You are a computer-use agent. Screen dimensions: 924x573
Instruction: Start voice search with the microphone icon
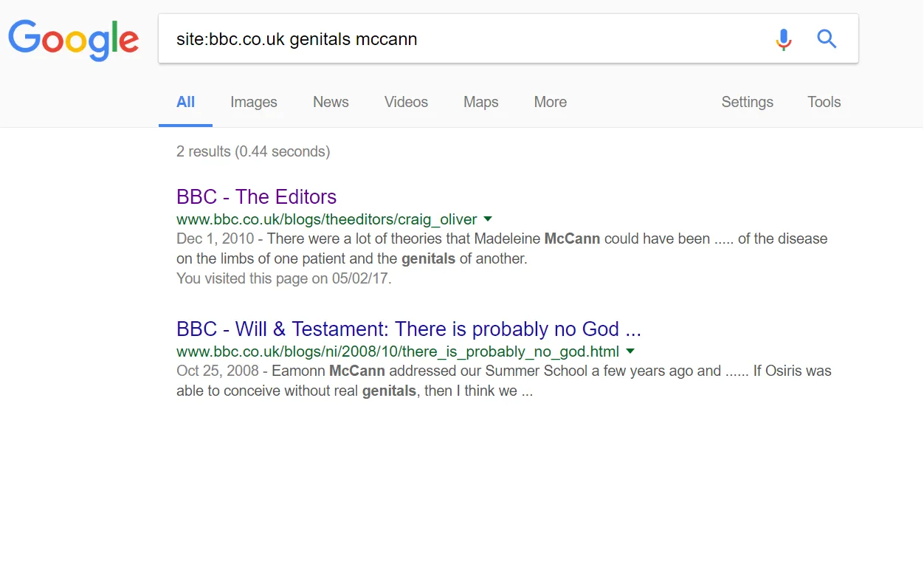[784, 39]
